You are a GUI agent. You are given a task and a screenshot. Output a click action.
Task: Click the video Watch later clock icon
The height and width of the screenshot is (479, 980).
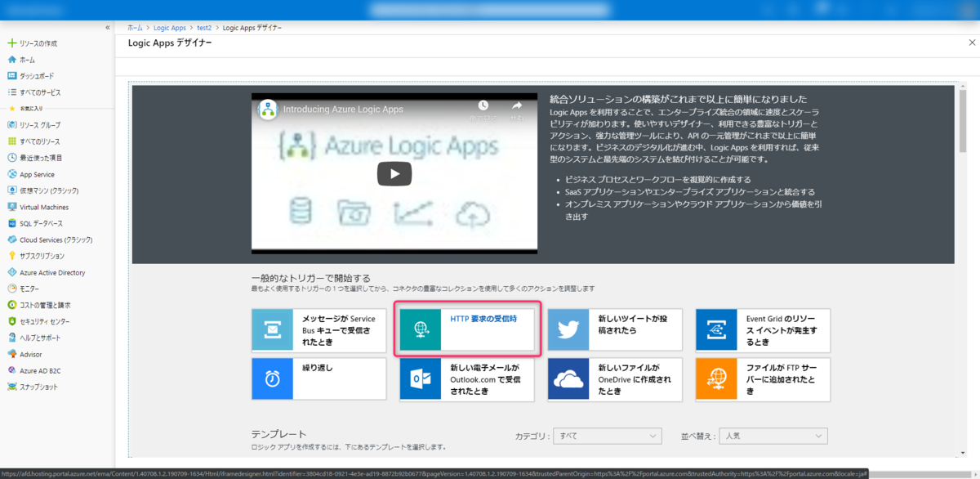pos(483,106)
